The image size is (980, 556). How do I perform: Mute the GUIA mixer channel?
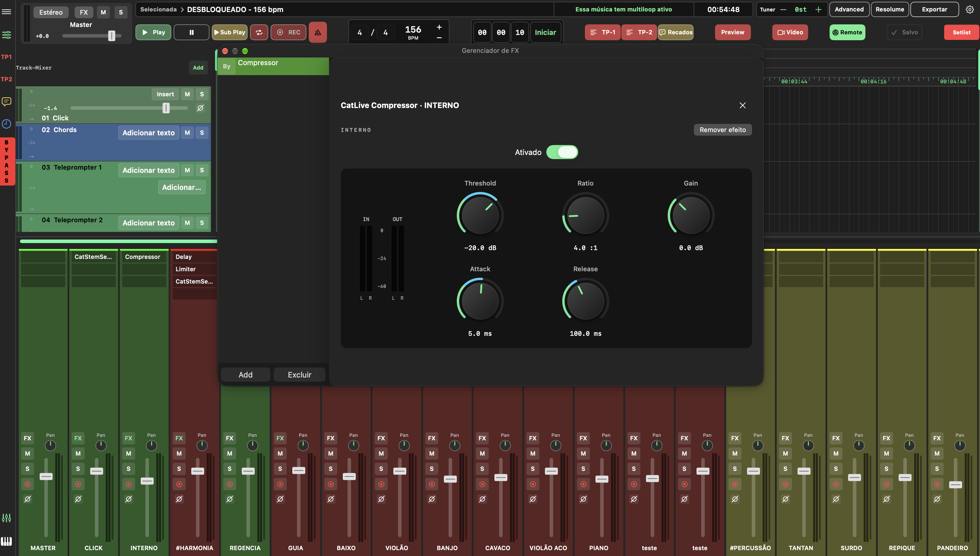tap(280, 453)
